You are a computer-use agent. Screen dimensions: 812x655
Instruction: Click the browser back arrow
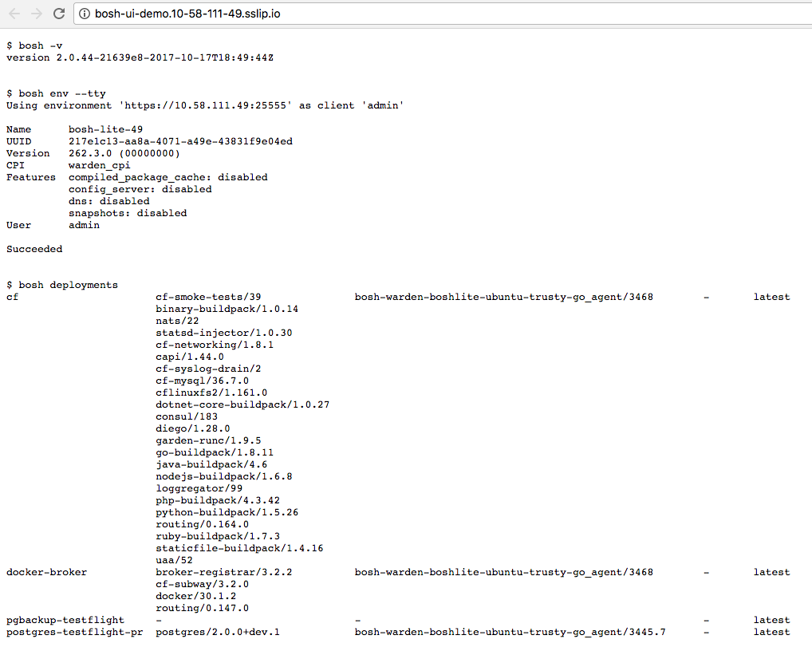point(14,14)
